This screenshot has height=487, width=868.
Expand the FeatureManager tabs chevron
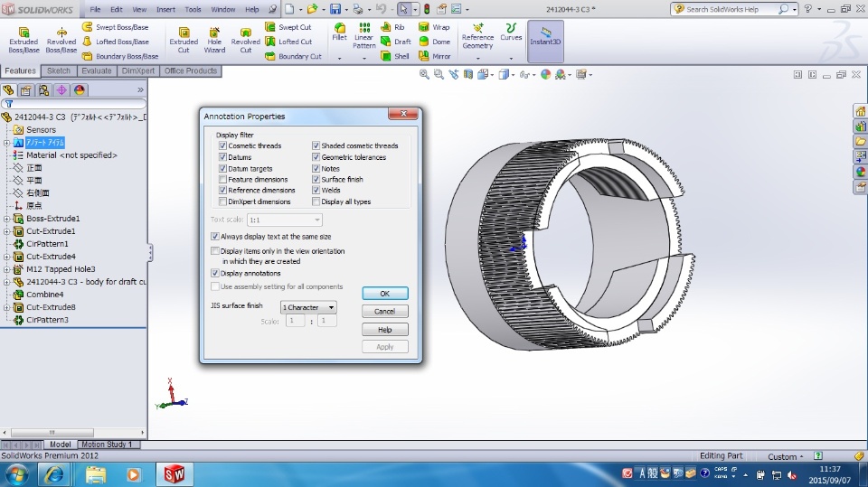(140, 89)
